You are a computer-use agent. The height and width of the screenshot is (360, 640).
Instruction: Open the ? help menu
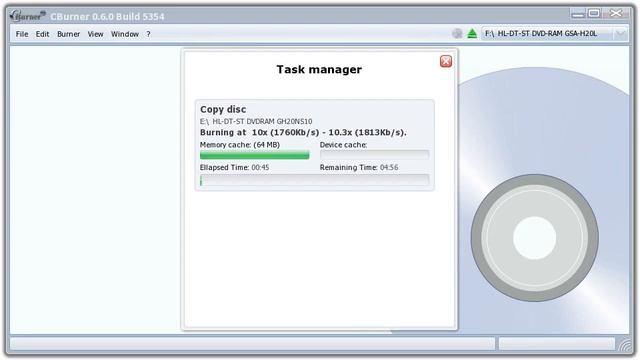coord(149,34)
